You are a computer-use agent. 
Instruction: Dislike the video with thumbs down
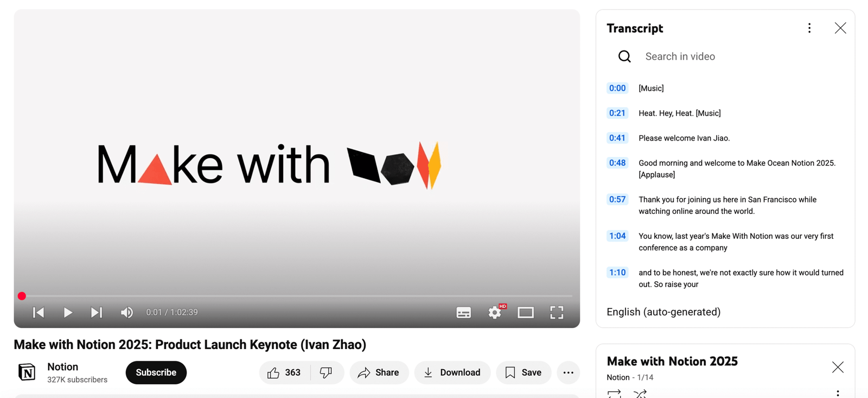(326, 372)
